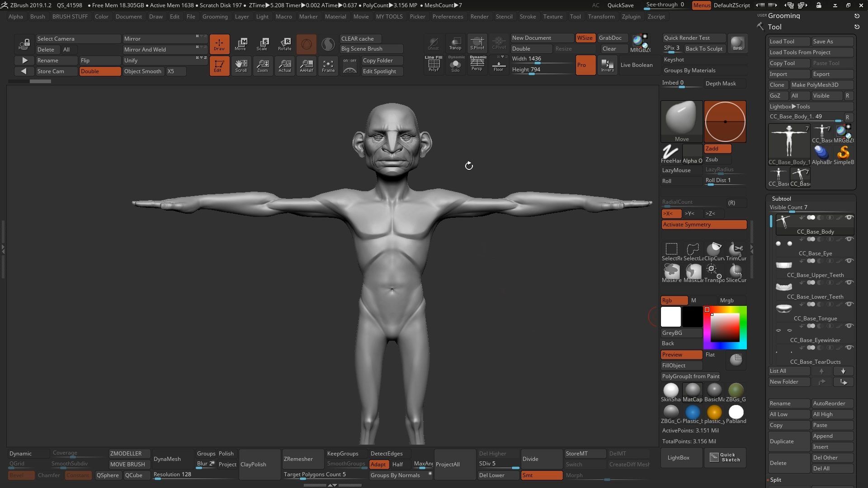Choose the SliceCurve brush icon
The width and height of the screenshot is (868, 488).
[x=736, y=274]
